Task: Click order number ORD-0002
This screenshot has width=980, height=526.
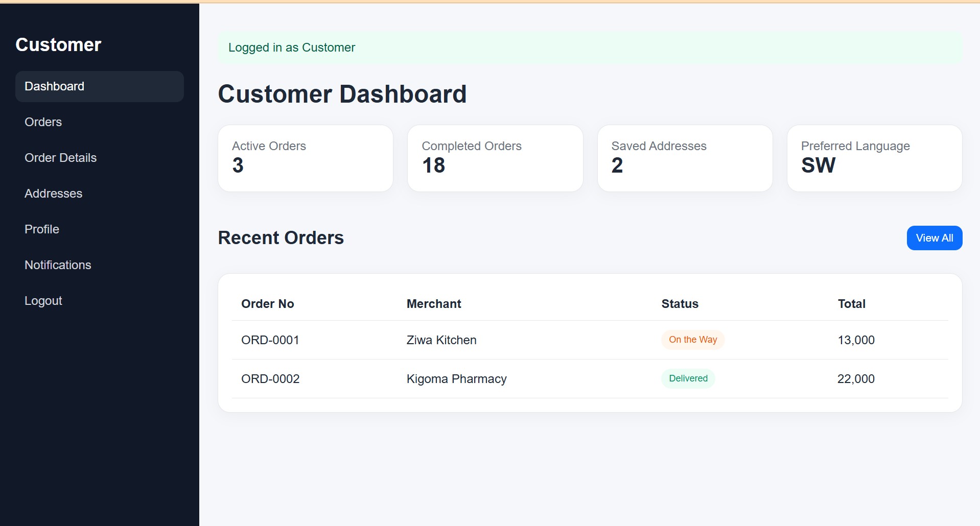Action: tap(270, 379)
